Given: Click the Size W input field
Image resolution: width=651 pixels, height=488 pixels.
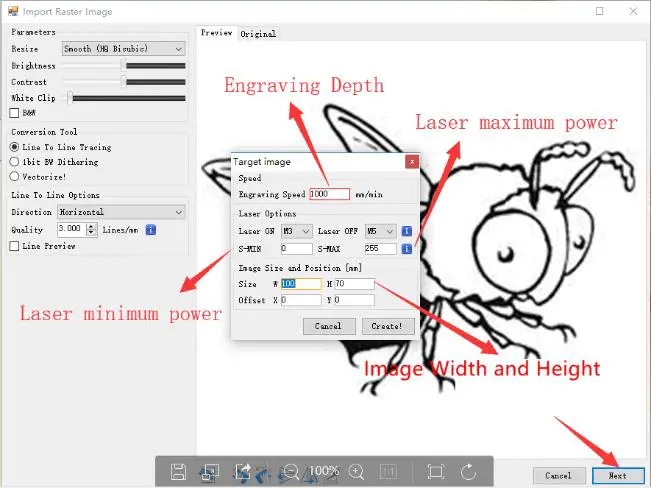Looking at the screenshot, I should [x=301, y=284].
